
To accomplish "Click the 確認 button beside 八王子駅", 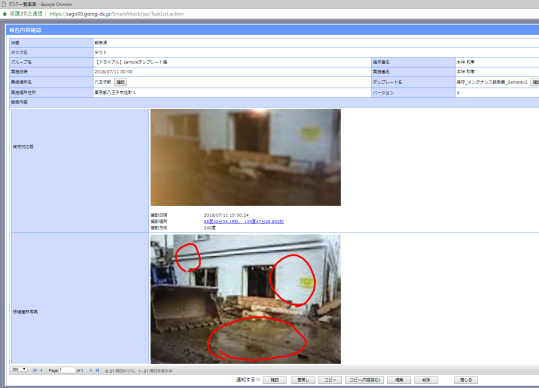I will click(120, 82).
